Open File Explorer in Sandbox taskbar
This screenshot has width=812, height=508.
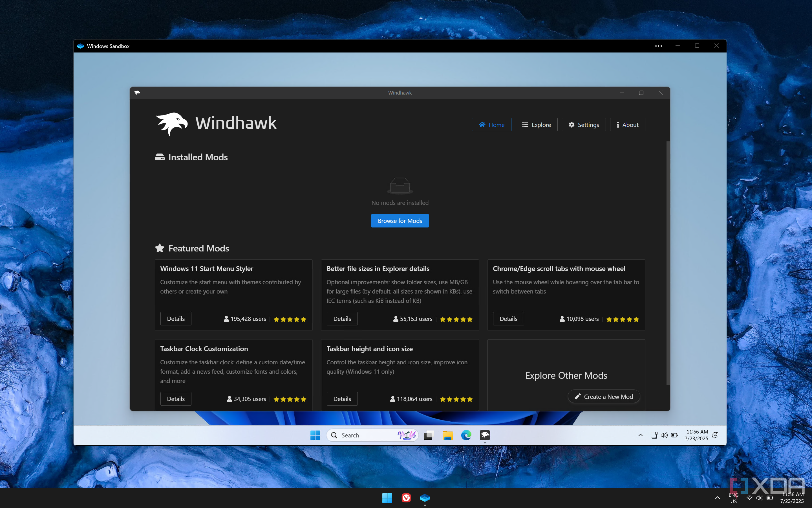[447, 435]
